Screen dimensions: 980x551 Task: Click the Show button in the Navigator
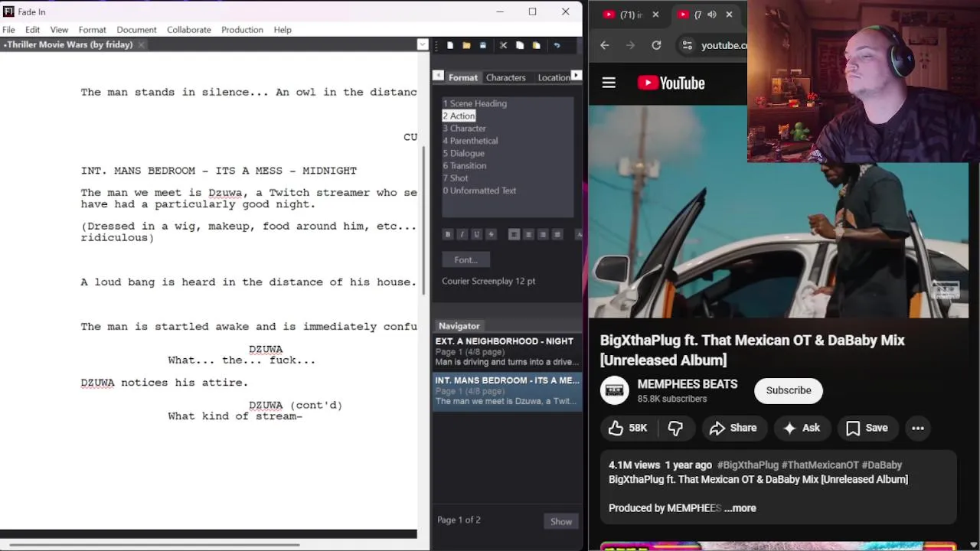point(561,521)
